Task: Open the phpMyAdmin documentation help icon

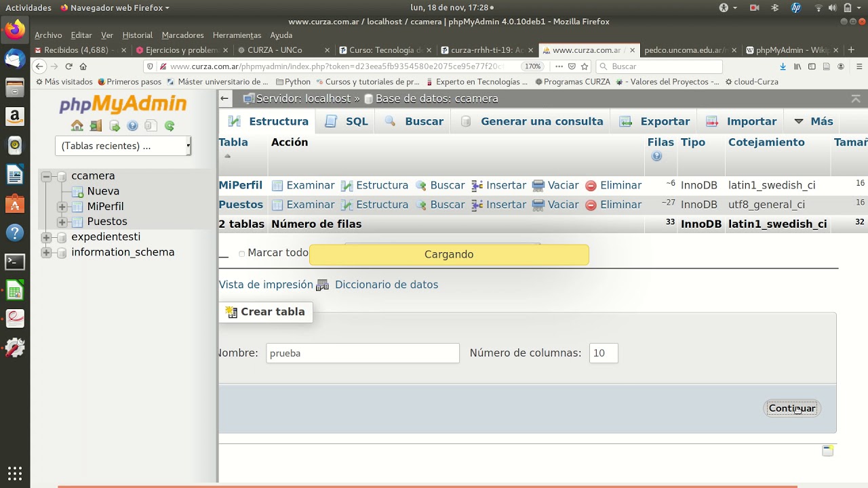Action: [x=132, y=125]
